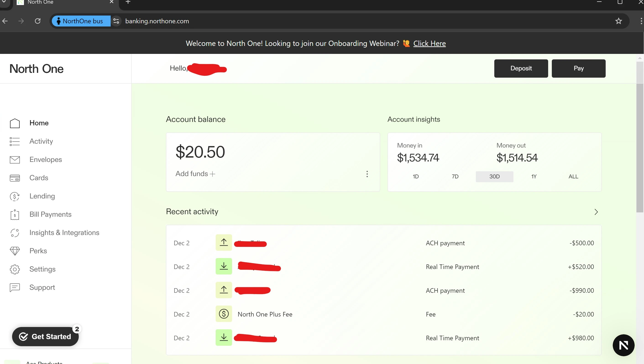Reload the banking page
Screen dimensions: 644x364
click(x=37, y=21)
